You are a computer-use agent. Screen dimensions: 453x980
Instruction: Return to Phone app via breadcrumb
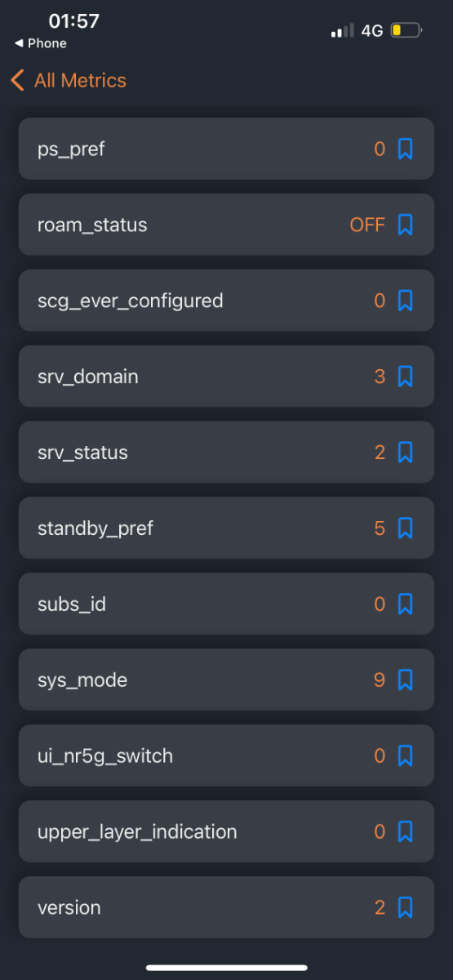[41, 43]
